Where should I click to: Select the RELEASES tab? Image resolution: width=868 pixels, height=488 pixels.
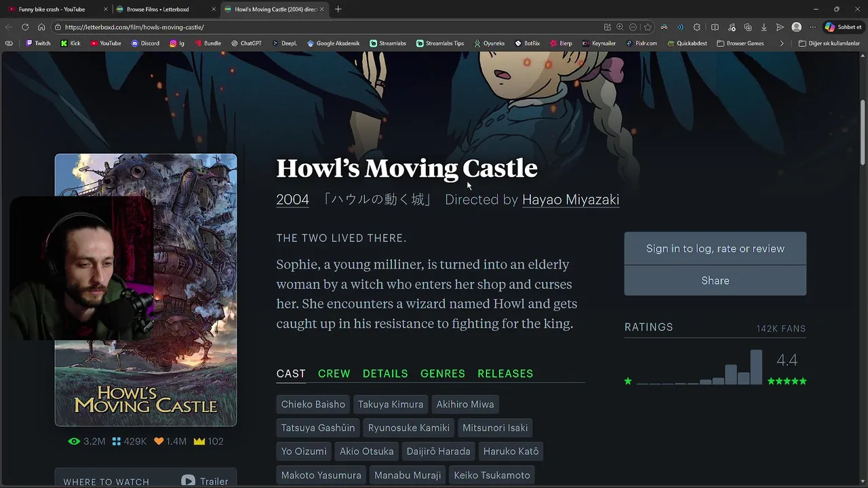505,373
